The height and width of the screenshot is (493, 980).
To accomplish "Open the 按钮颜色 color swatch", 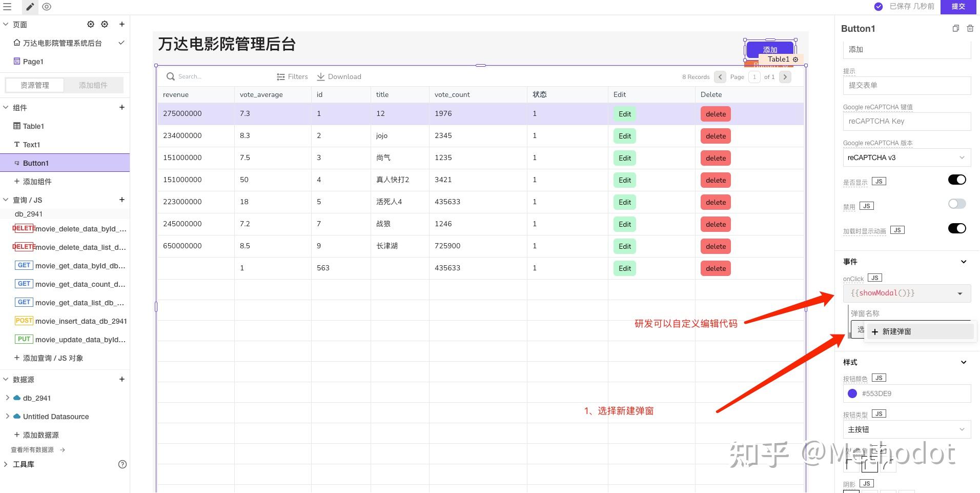I will [852, 393].
